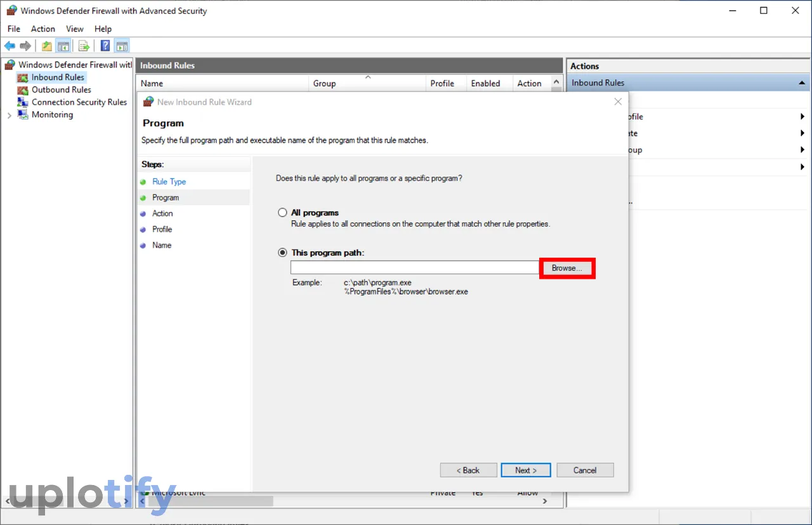
Task: Open the Filter by Profile submenu arrow
Action: (x=802, y=117)
